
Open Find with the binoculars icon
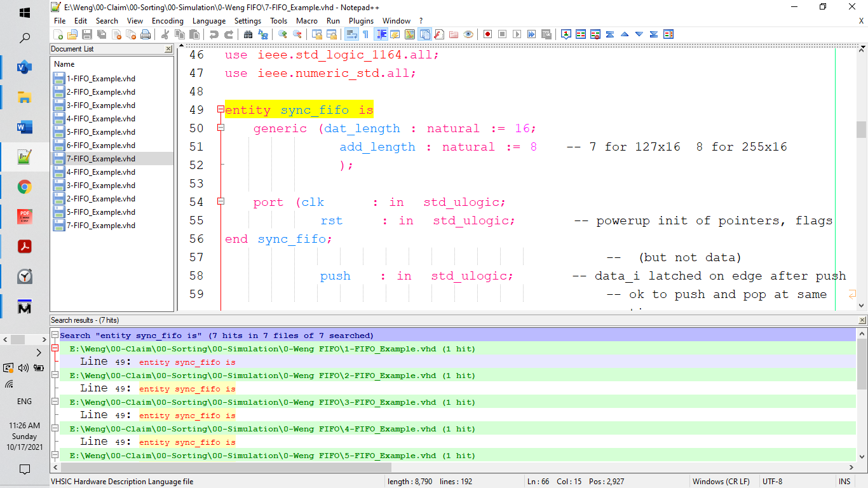(248, 34)
